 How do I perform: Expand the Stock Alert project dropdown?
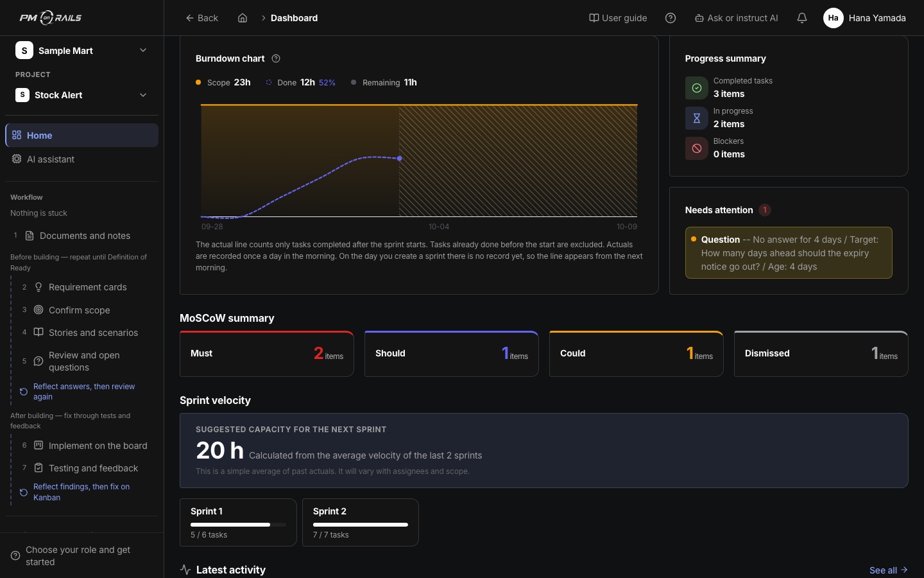pyautogui.click(x=81, y=95)
